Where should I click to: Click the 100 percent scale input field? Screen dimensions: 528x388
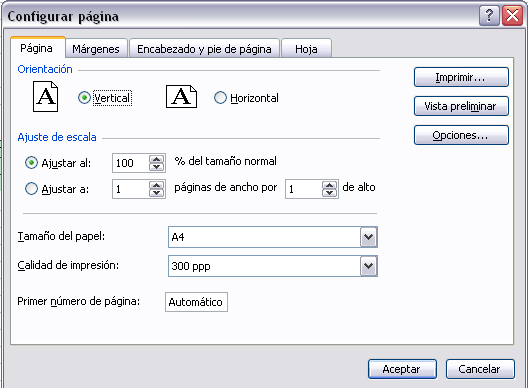[131, 163]
